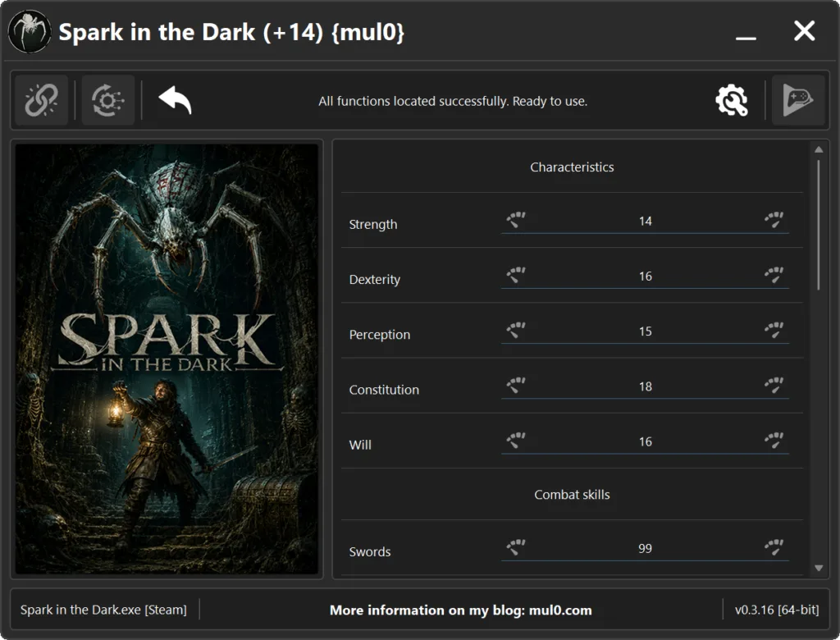Edit the Strength value field showing 14
Image resolution: width=840 pixels, height=640 pixels.
[645, 221]
